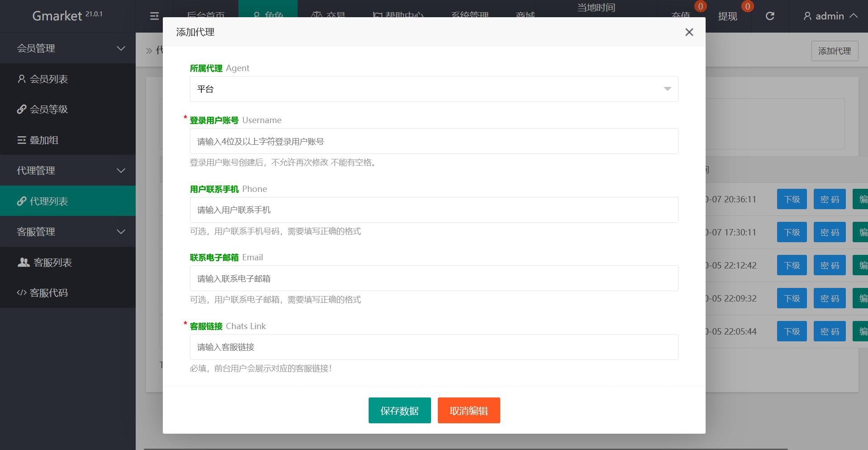Click 取消编辑 button
This screenshot has height=450, width=868.
tap(469, 411)
